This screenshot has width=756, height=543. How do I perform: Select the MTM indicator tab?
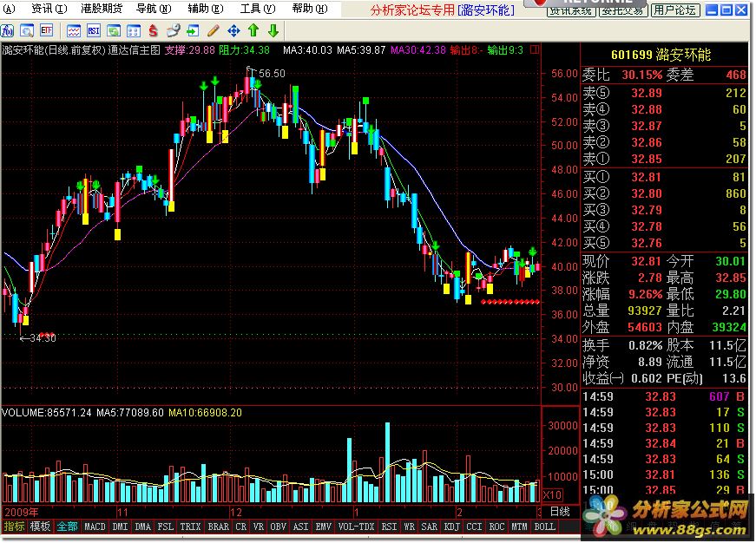point(519,527)
